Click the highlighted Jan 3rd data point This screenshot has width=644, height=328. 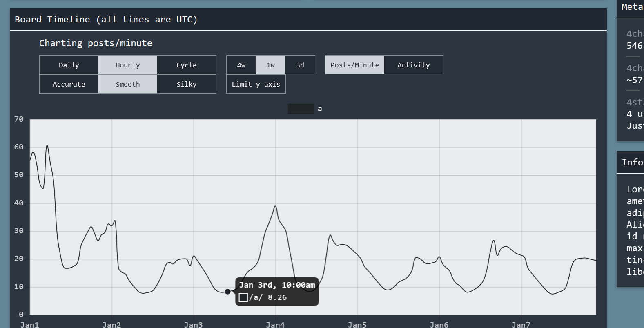point(227,292)
